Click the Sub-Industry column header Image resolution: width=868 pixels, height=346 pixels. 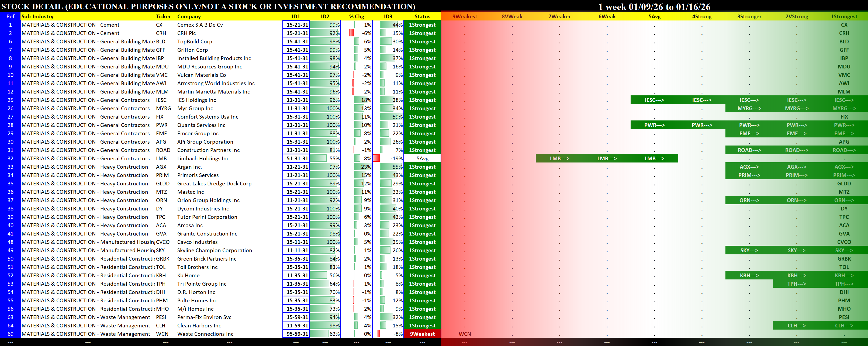pyautogui.click(x=37, y=16)
